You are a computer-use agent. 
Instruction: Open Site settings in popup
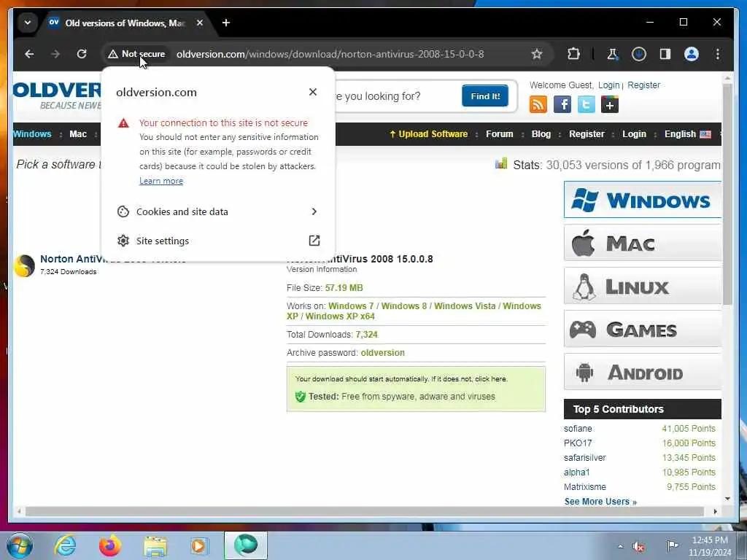pyautogui.click(x=217, y=241)
